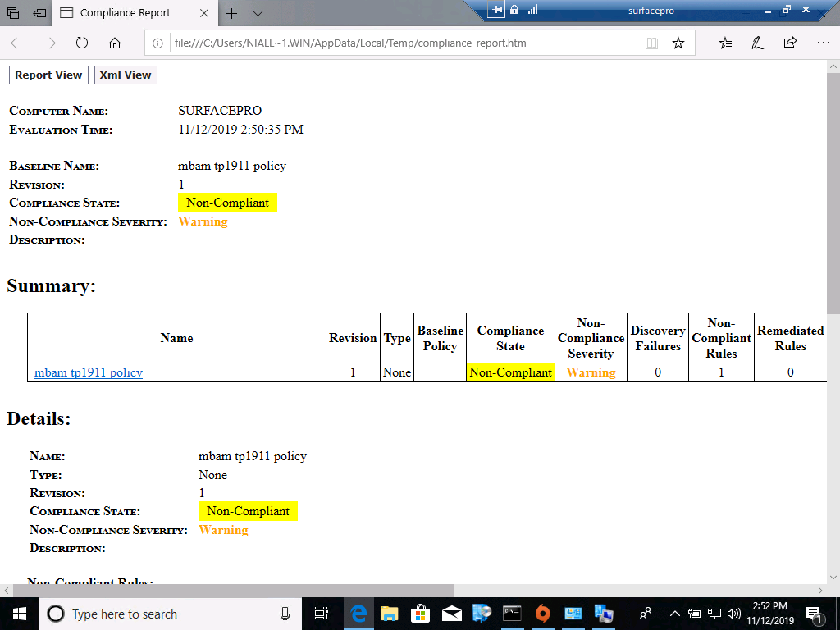
Task: Go back to the previous page
Action: tap(17, 43)
